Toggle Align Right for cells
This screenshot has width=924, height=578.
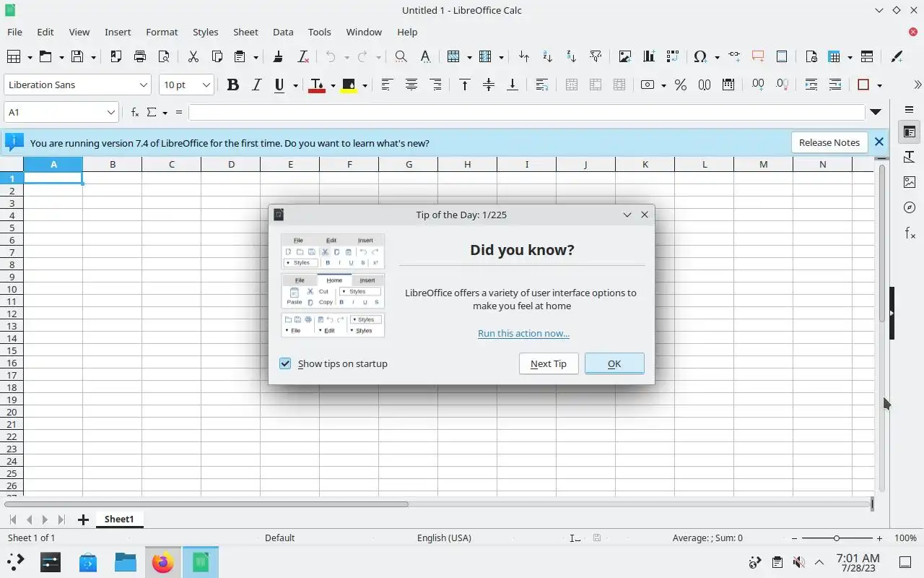click(435, 85)
